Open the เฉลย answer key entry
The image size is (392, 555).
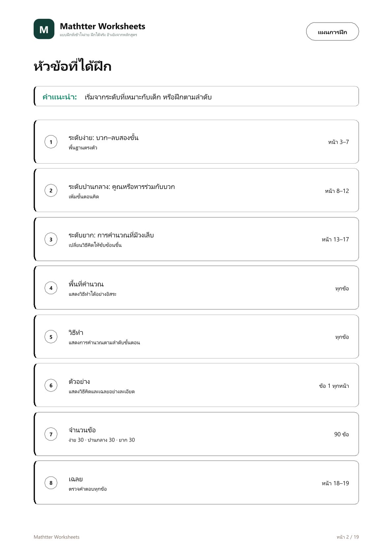pos(196,482)
